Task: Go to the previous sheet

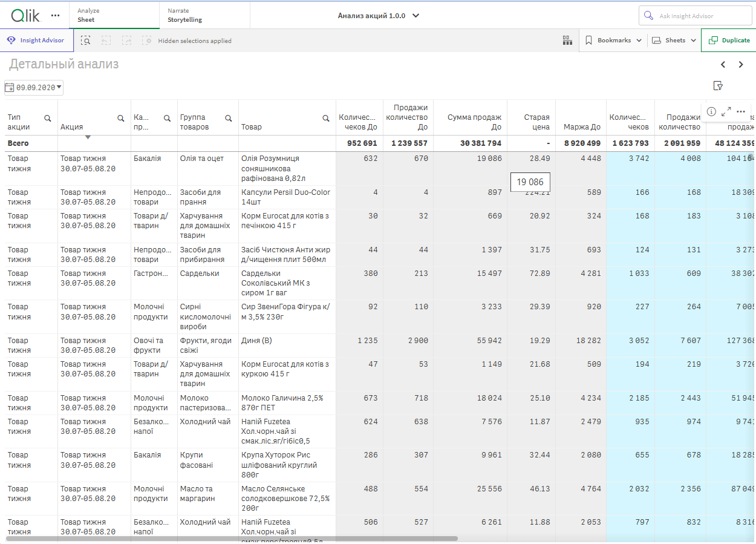Action: [723, 65]
